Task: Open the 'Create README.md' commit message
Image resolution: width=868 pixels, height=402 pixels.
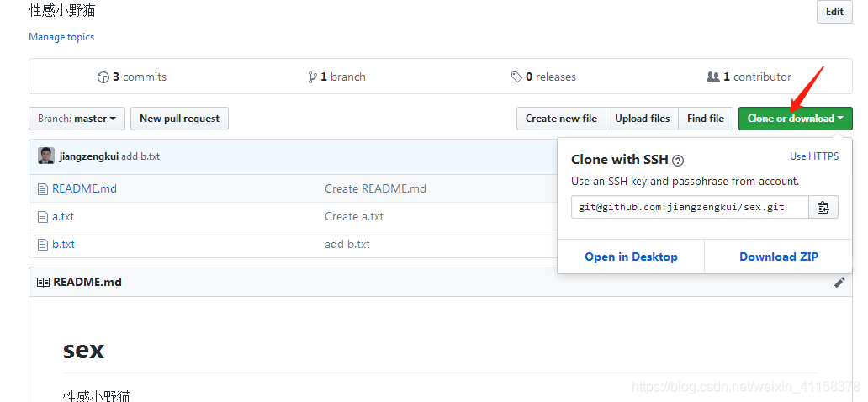Action: 375,189
